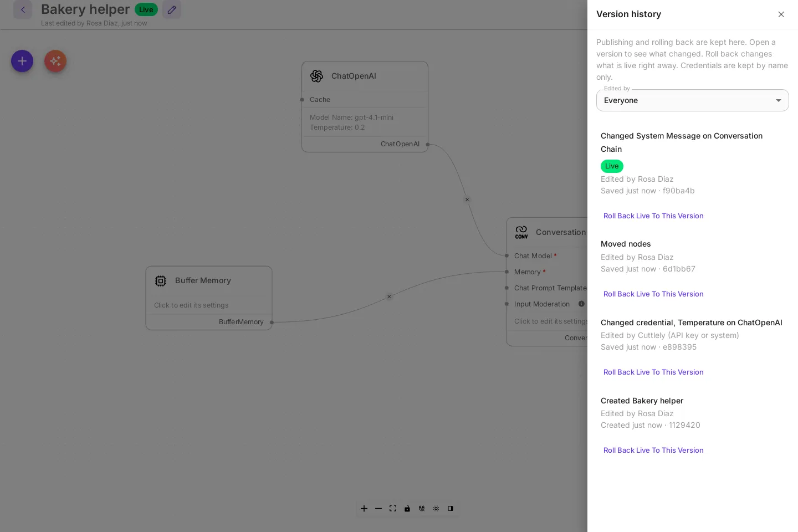This screenshot has width=798, height=532.
Task: Click 'Edited by Cuttlely (API key or system)'
Action: tap(670, 335)
